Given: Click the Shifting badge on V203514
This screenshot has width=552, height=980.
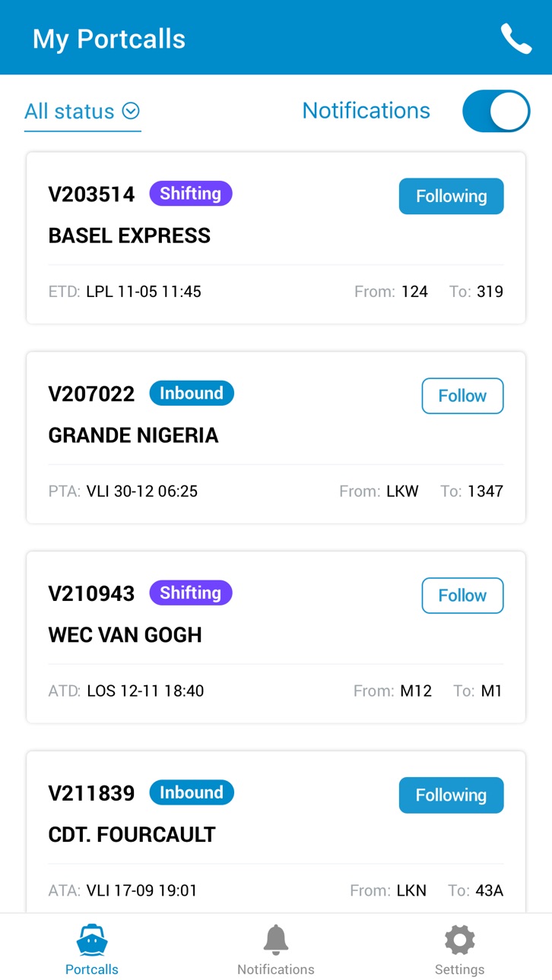Looking at the screenshot, I should coord(191,194).
